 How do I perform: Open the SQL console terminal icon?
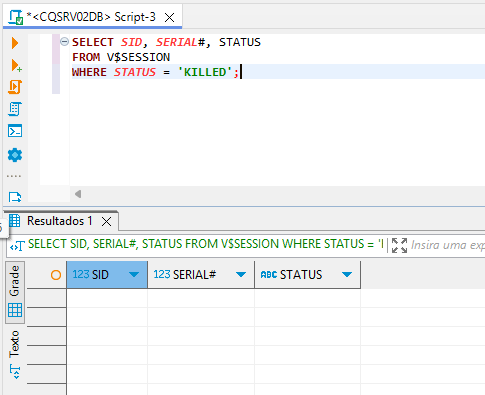click(15, 131)
